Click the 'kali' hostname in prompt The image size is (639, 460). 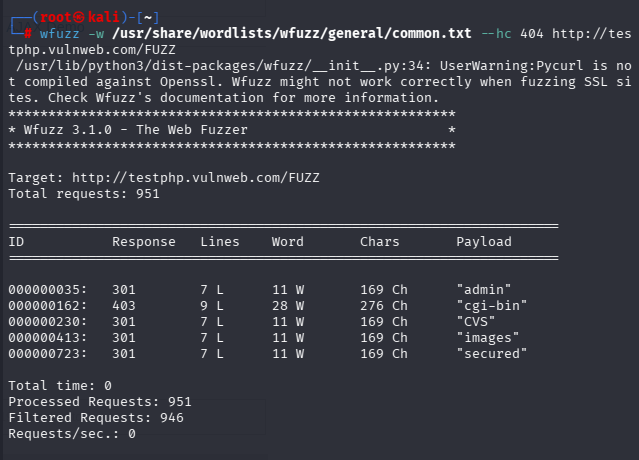(104, 17)
